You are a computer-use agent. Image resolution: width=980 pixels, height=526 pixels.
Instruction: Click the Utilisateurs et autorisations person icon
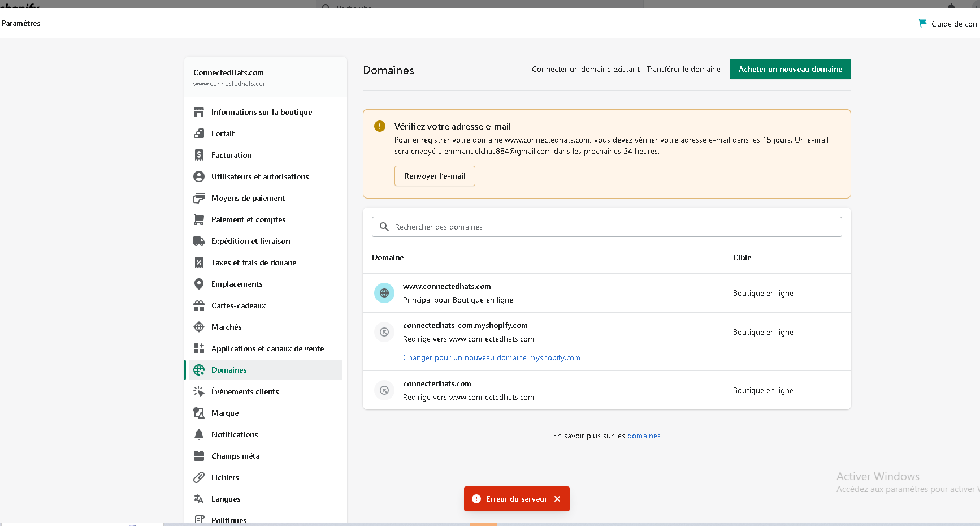click(x=199, y=176)
